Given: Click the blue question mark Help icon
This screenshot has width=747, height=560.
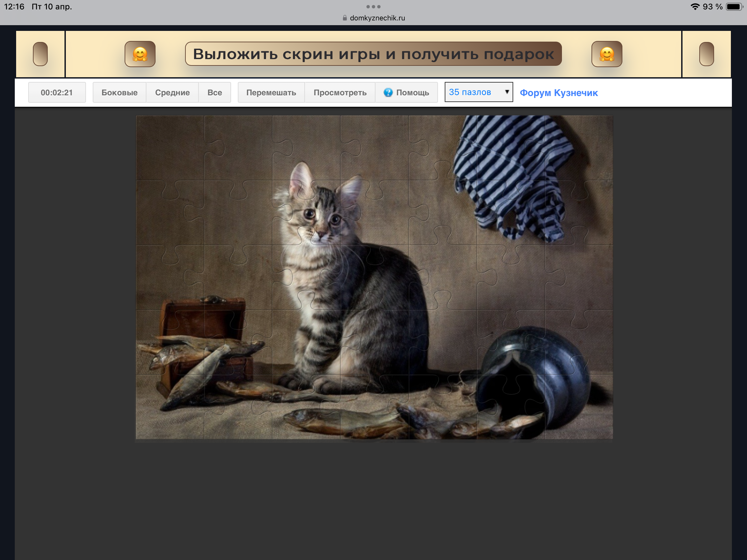Looking at the screenshot, I should point(388,92).
